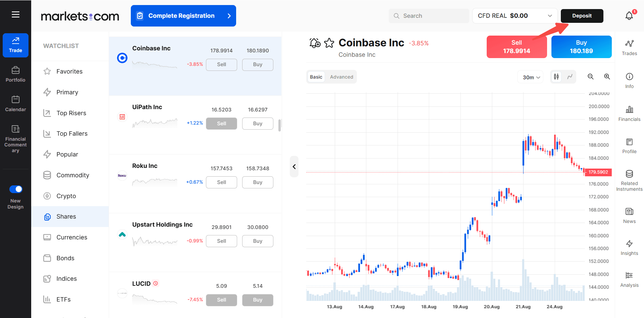Open the Calendar section

tap(15, 104)
